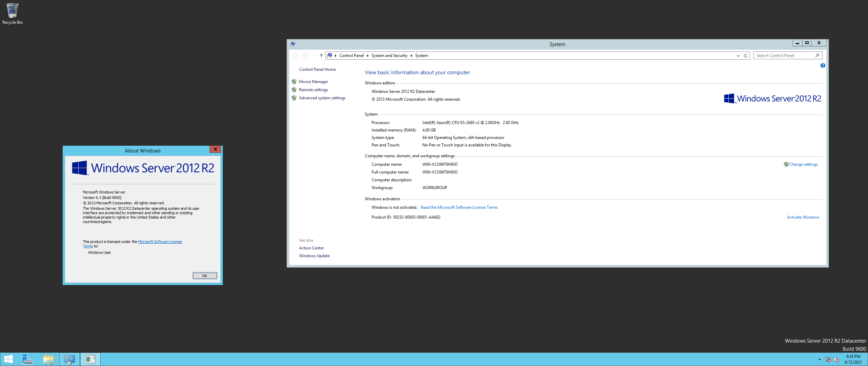The height and width of the screenshot is (366, 868).
Task: Expand chevron after System and Security
Action: coord(411,56)
